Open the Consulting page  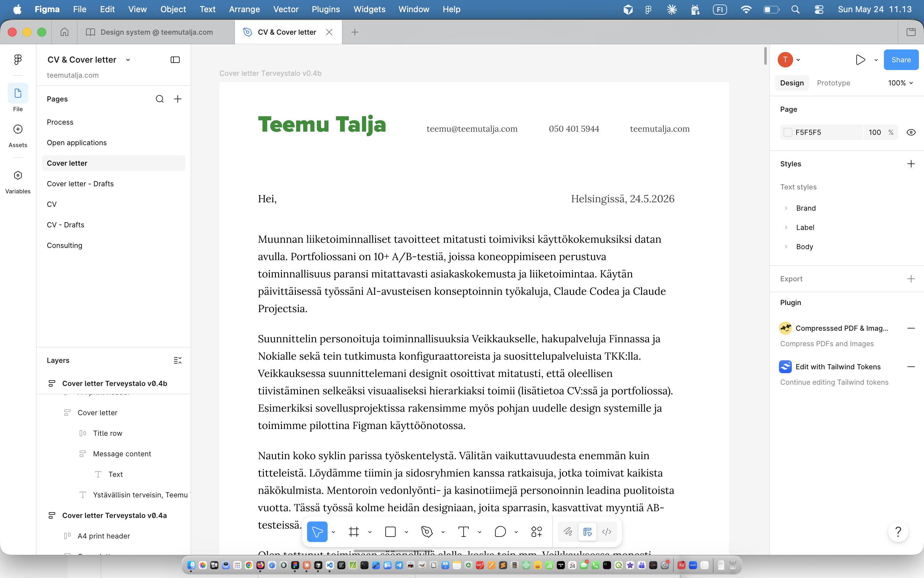[113, 245]
